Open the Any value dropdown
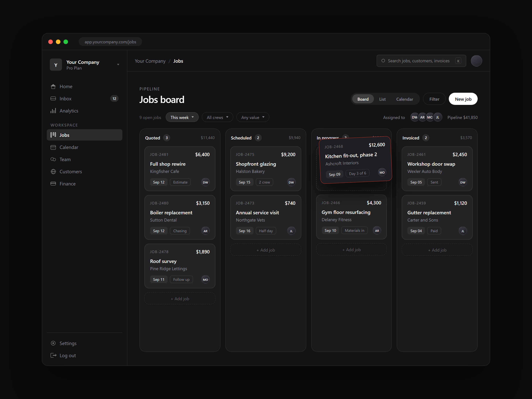Screen dimensions: 532x399 coord(253,117)
